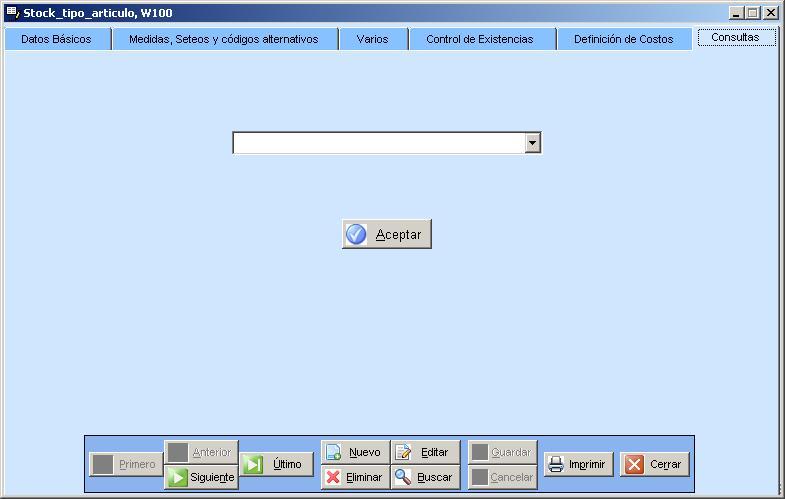Click inside the empty query selection field

(x=378, y=143)
